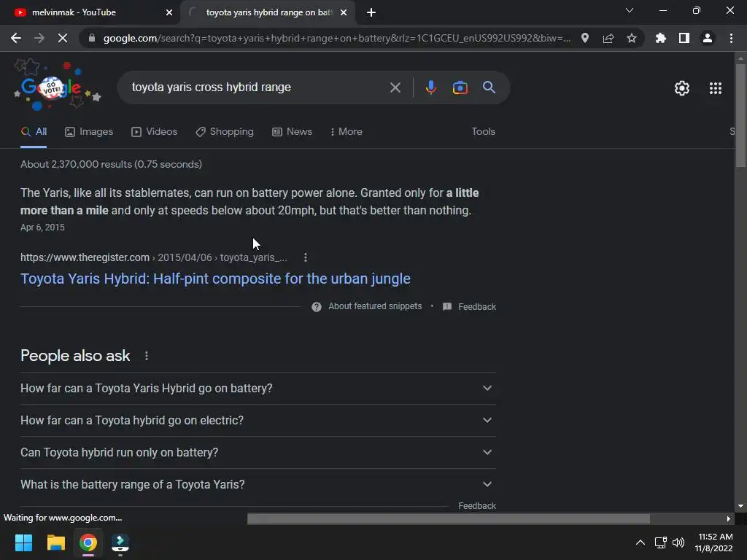Click the browser forward arrow
The image size is (747, 560).
(39, 38)
